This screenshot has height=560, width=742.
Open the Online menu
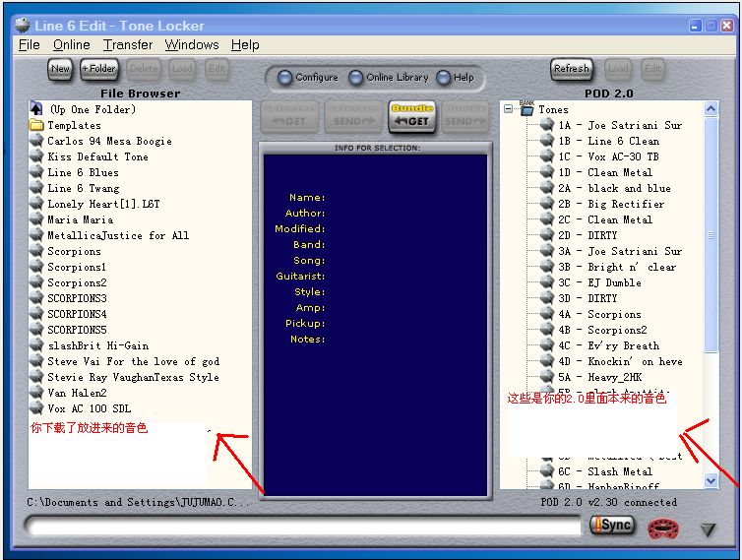[72, 45]
